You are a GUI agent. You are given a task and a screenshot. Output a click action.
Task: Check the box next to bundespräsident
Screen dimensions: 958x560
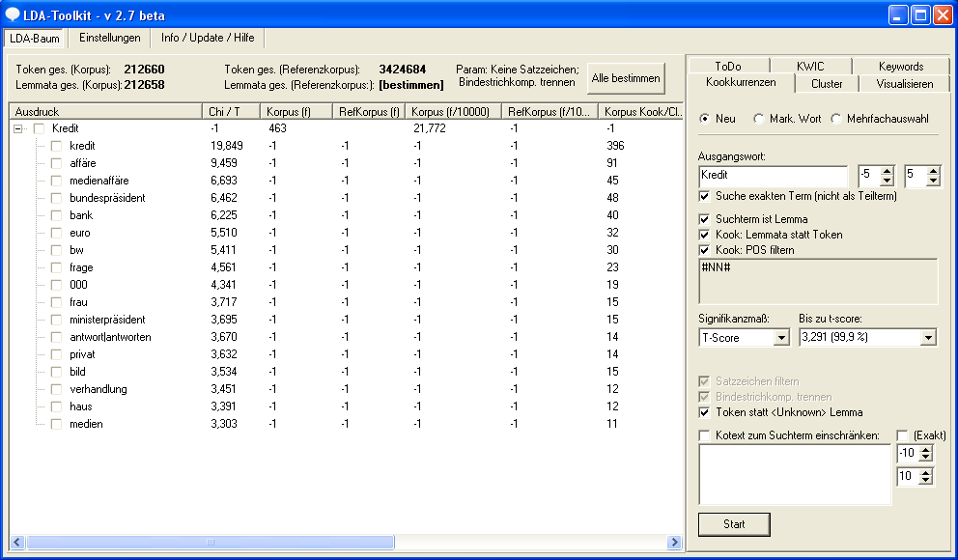tap(56, 198)
